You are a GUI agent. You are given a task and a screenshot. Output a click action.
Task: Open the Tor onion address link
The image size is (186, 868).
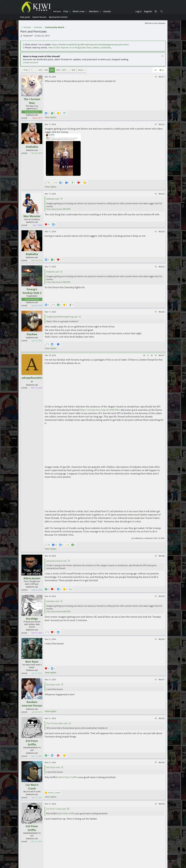pyautogui.click(x=90, y=44)
